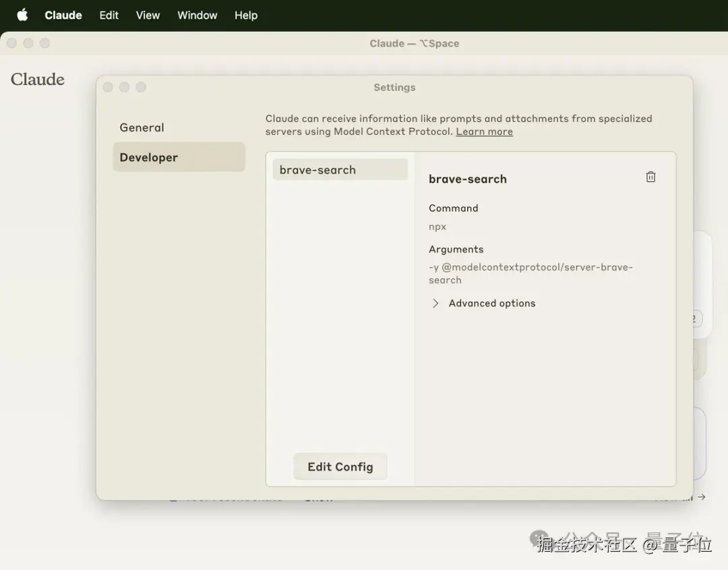Click the brave-search heading in details

(468, 179)
